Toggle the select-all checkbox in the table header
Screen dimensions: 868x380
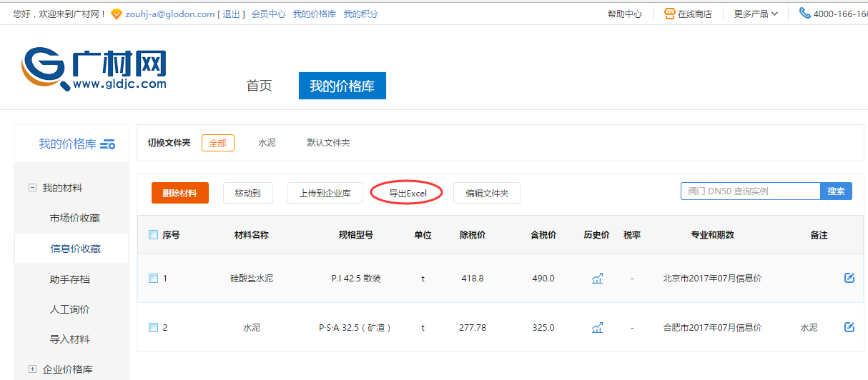(x=153, y=235)
